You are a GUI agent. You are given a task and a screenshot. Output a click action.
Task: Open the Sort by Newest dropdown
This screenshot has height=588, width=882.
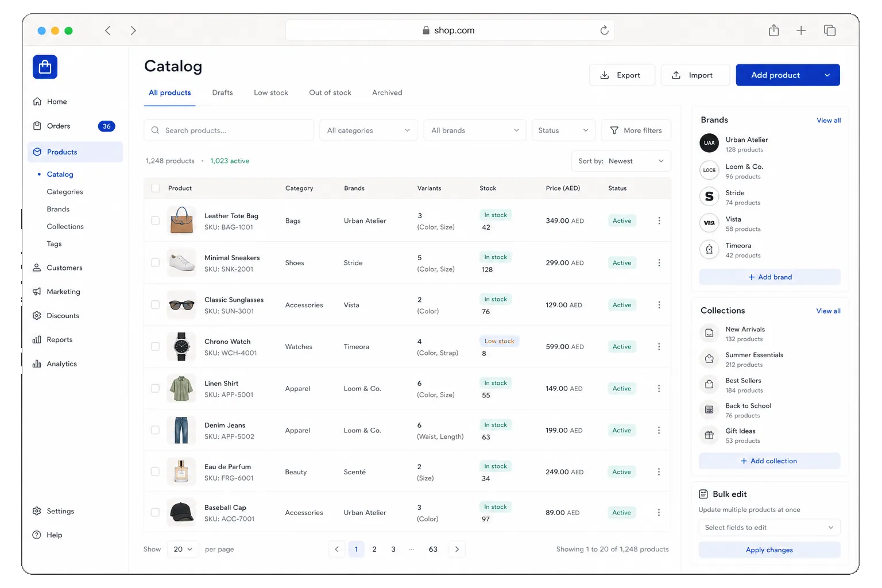[621, 161]
